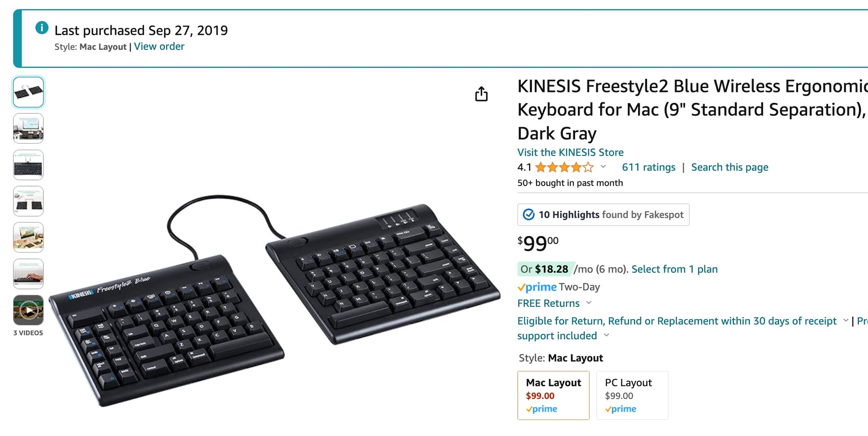Open the 611 ratings link
Viewport: 868px width, 436px height.
(648, 167)
